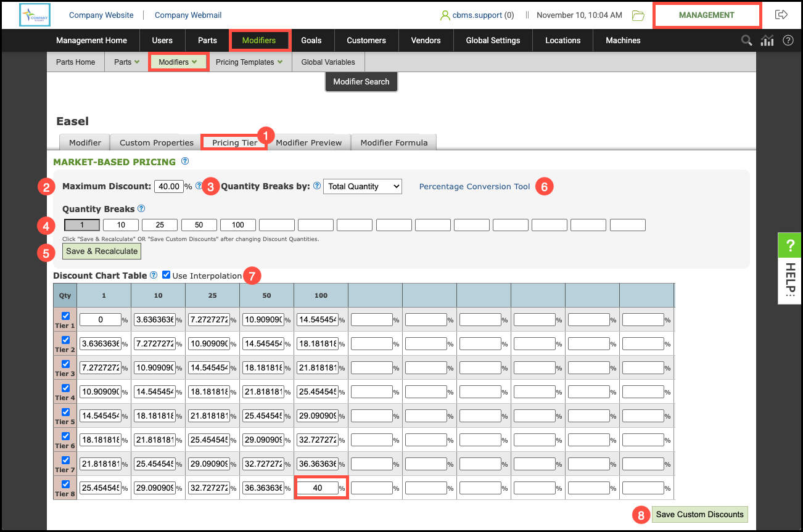Go to the Locations menu
803x532 pixels.
tap(563, 41)
